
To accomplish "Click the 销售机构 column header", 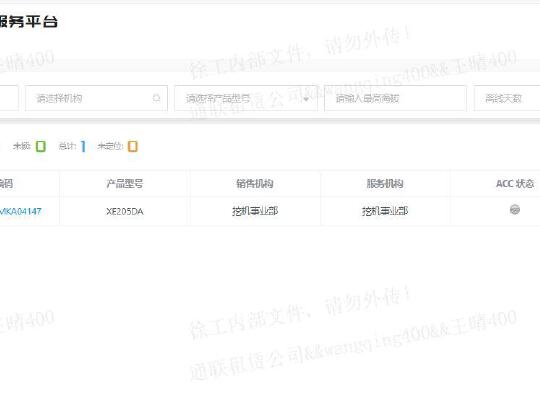I will (255, 184).
